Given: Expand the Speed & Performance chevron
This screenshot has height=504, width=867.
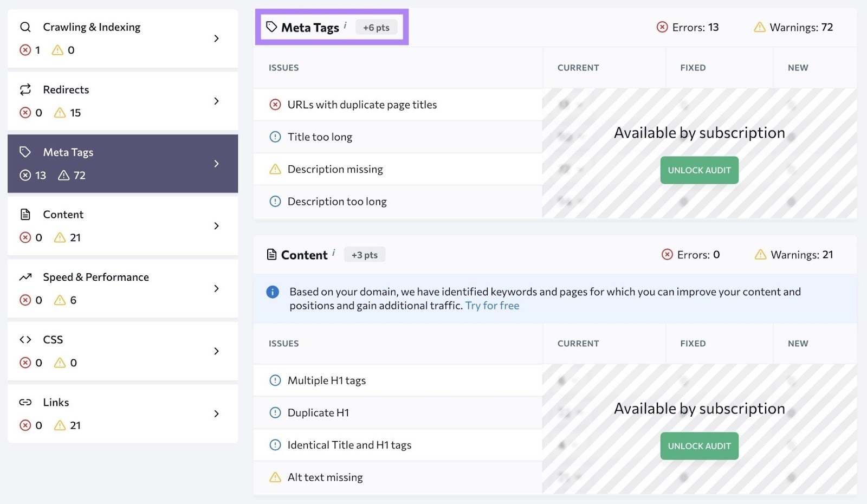Looking at the screenshot, I should point(216,289).
